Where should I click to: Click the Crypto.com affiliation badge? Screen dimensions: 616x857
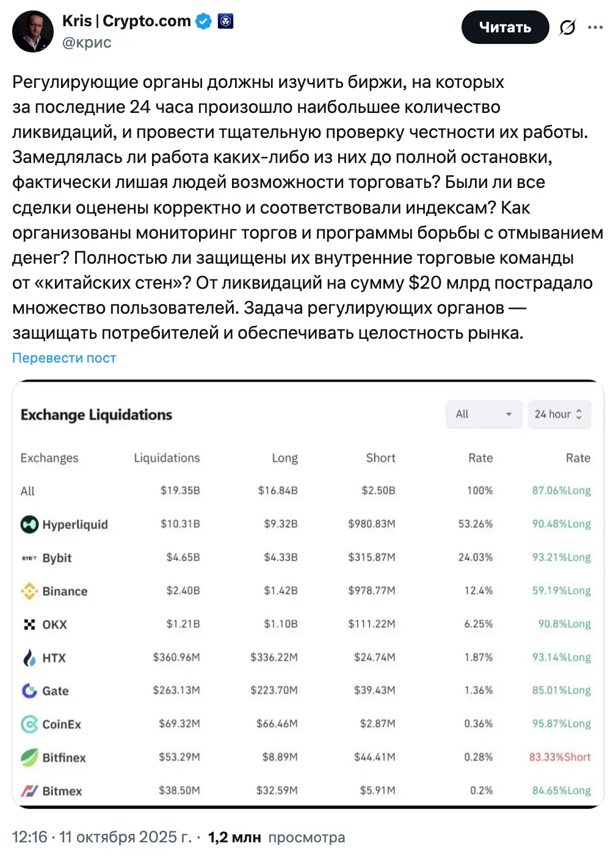(226, 21)
